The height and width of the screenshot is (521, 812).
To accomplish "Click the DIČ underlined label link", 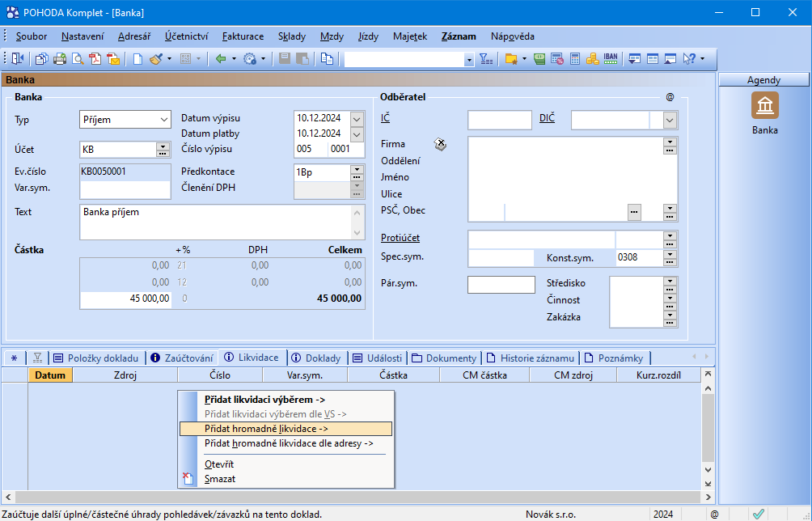I will [547, 118].
